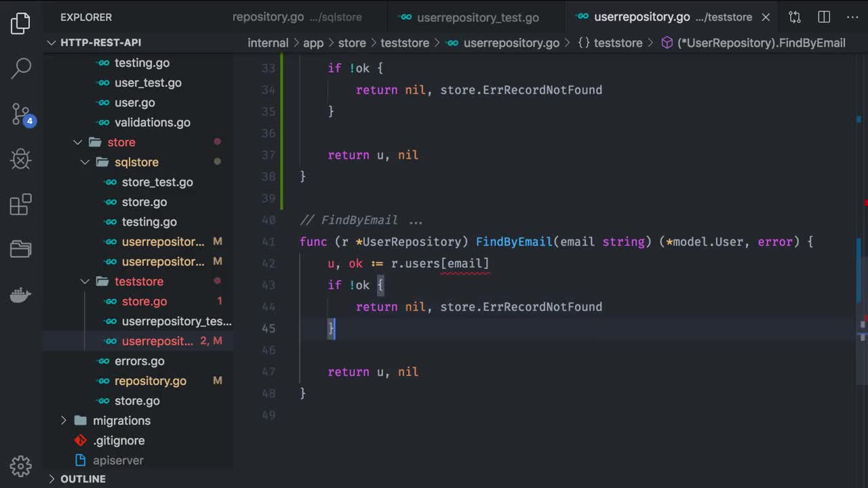This screenshot has height=488, width=868.
Task: Open Source Control with 4 changes
Action: 22,114
